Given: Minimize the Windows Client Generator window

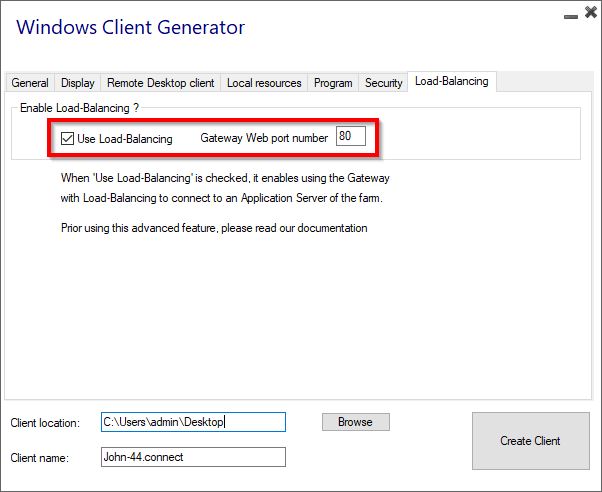Looking at the screenshot, I should (568, 14).
